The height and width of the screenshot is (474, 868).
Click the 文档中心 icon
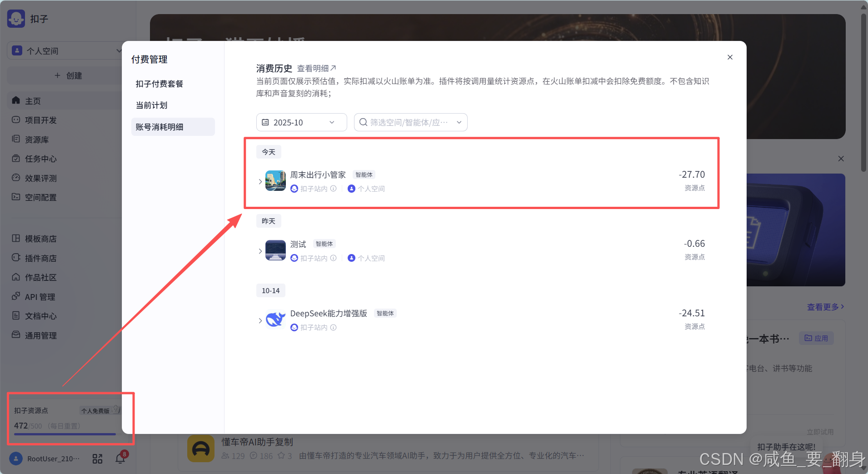pos(16,315)
